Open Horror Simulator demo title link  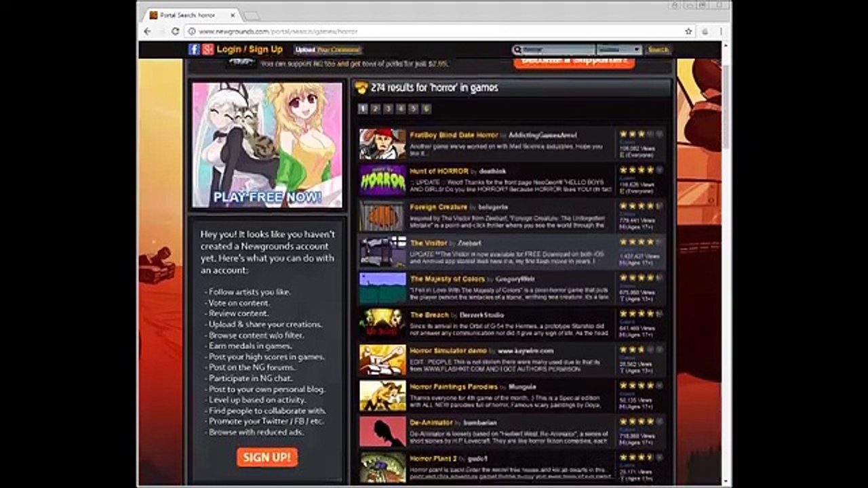click(x=448, y=350)
